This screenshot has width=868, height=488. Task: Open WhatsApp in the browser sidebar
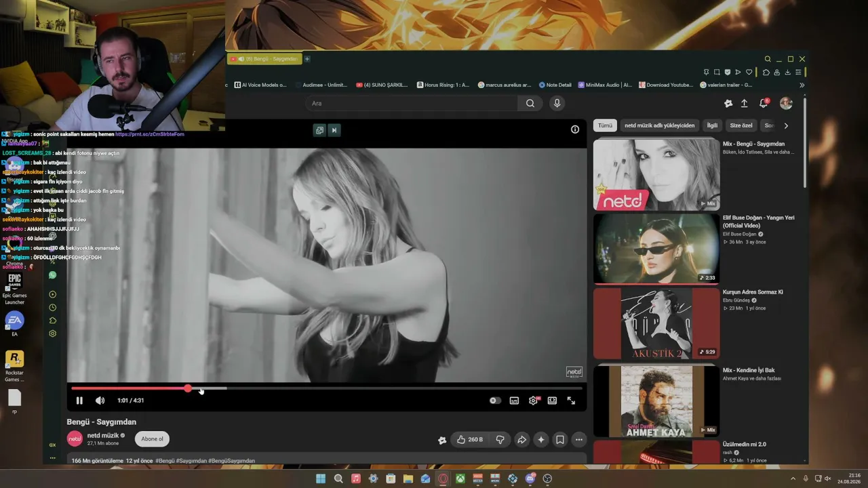[x=52, y=275]
